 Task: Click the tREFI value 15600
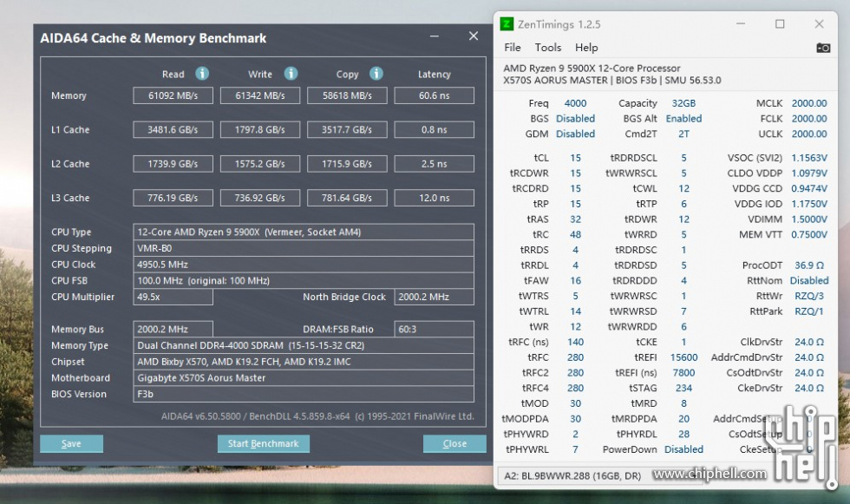(x=683, y=357)
